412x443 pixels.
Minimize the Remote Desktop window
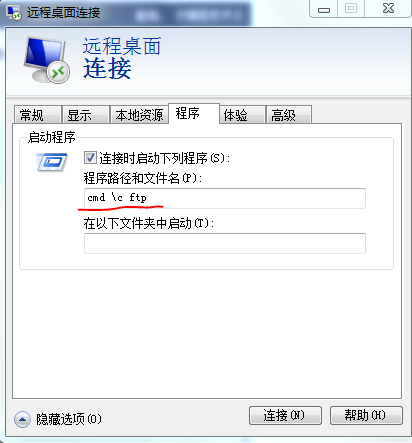324,8
